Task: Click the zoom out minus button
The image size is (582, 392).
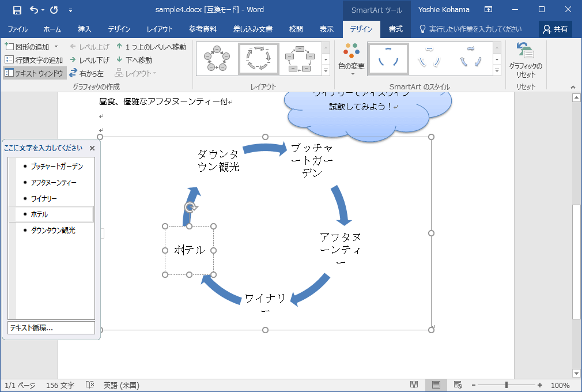Action: coord(474,385)
